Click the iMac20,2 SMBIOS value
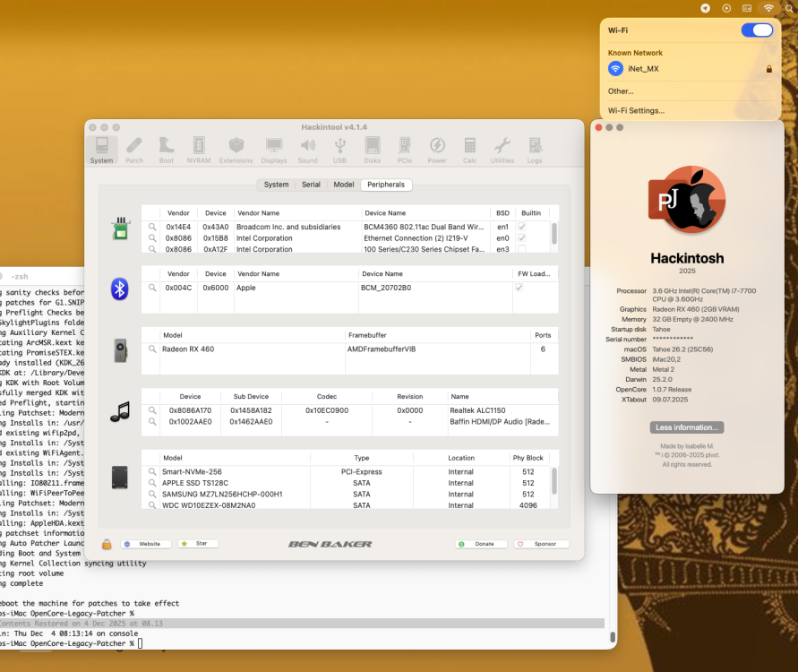Viewport: 798px width, 672px height. click(666, 359)
